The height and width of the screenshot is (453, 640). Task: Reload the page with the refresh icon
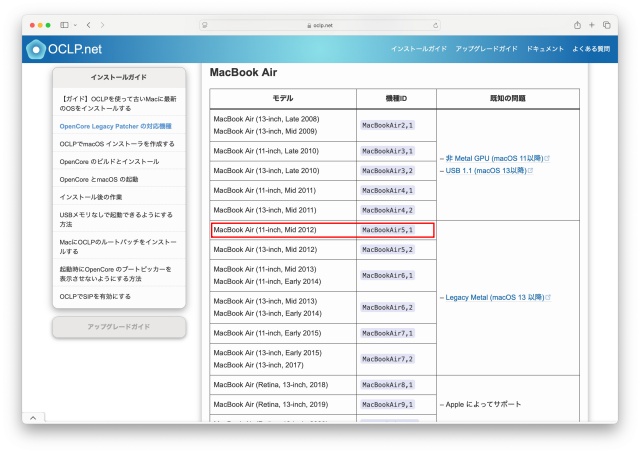tap(436, 24)
